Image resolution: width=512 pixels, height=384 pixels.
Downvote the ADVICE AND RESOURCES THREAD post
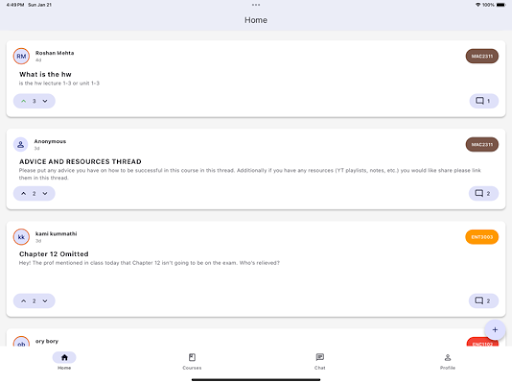(x=45, y=193)
